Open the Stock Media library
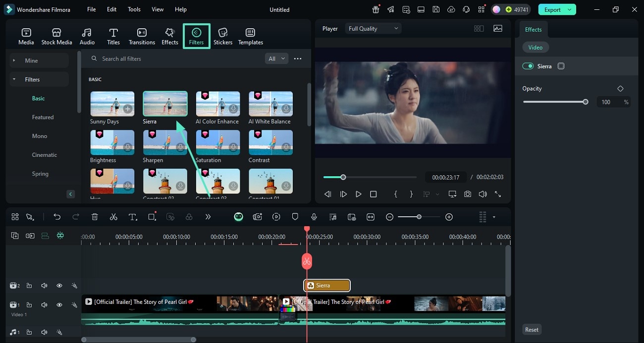The width and height of the screenshot is (644, 343). [56, 37]
